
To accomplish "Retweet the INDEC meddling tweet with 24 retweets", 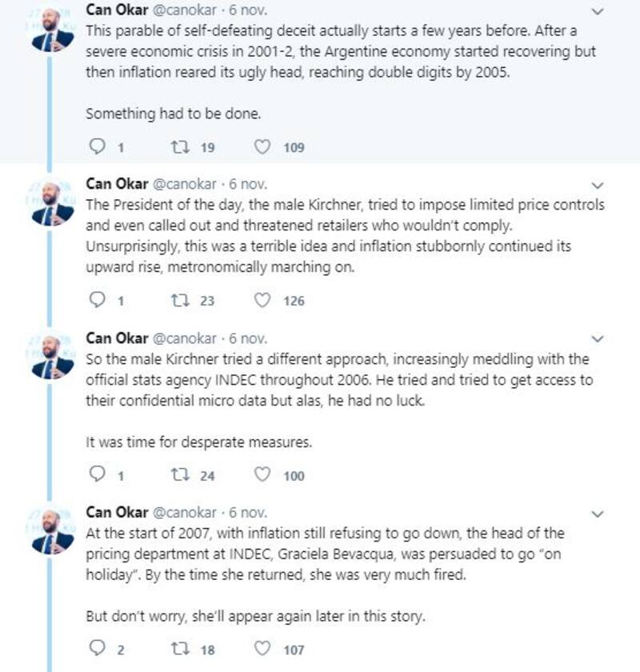I will tap(180, 475).
